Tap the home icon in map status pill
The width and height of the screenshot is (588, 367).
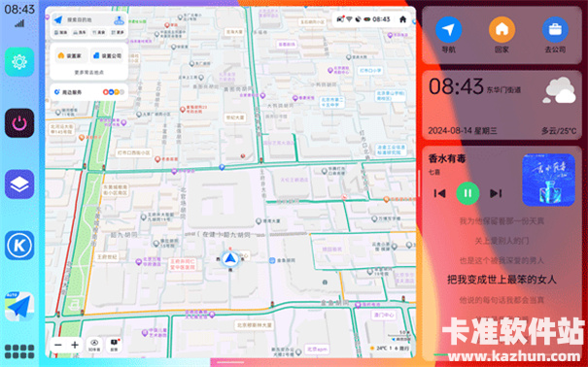point(402,19)
